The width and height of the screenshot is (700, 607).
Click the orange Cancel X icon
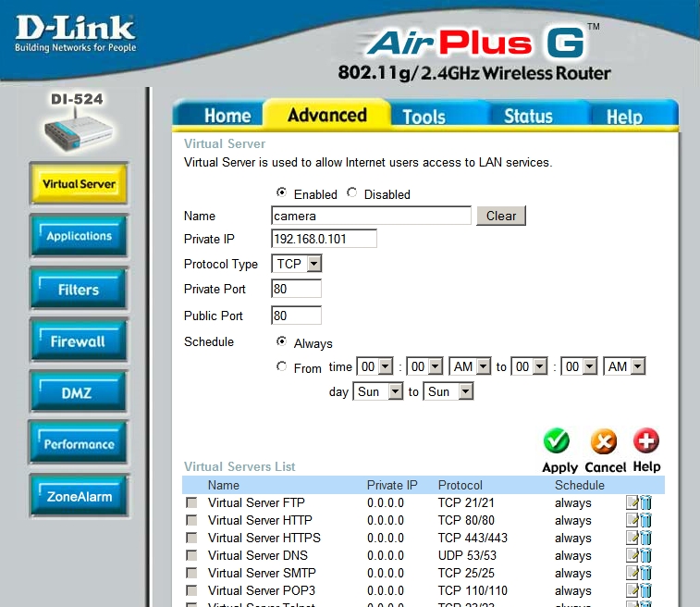[x=604, y=441]
